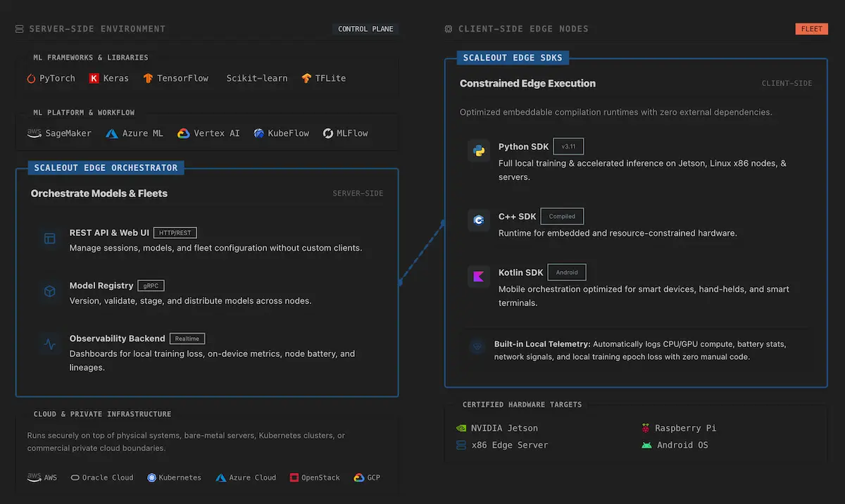
Task: Click the MLFlow circular arrows icon
Action: pos(328,133)
